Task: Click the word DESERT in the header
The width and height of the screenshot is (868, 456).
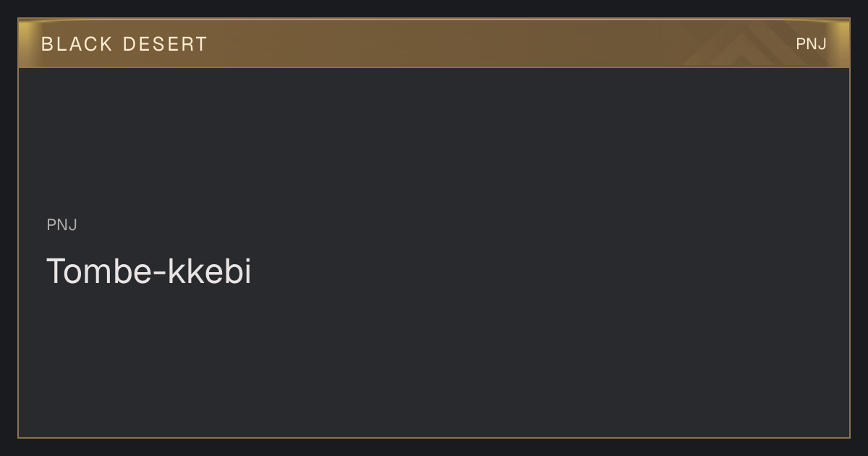Action: coord(166,44)
